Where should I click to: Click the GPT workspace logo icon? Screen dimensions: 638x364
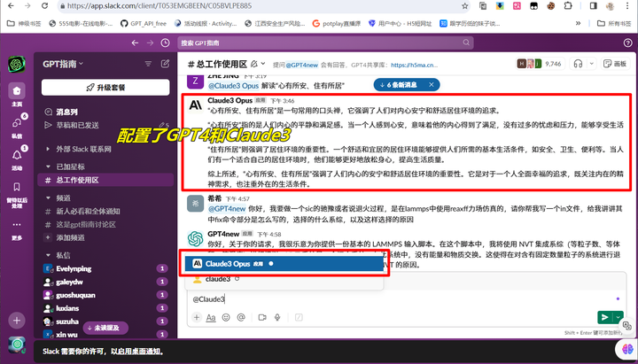[x=17, y=64]
